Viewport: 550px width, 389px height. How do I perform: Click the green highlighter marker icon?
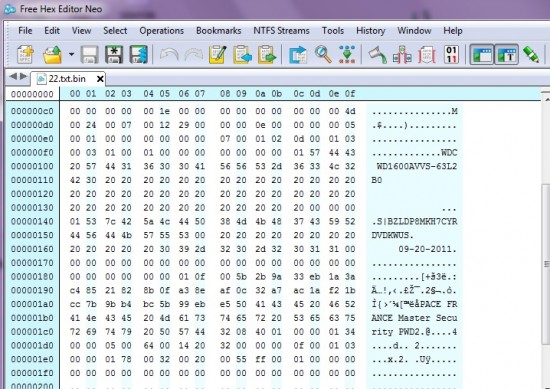point(531,55)
